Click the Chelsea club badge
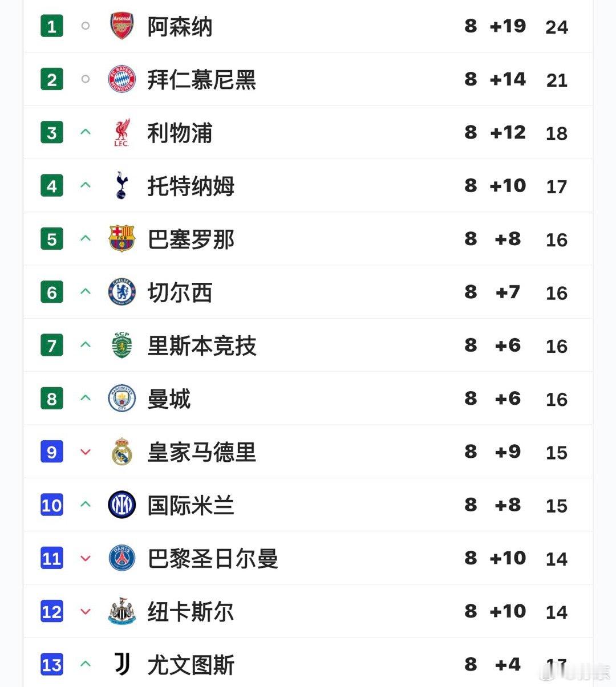 [x=121, y=292]
